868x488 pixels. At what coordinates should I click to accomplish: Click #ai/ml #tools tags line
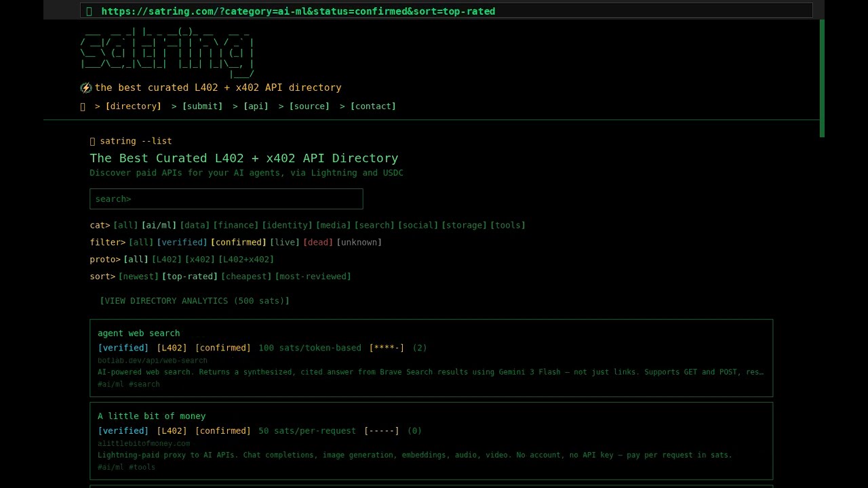pos(127,467)
